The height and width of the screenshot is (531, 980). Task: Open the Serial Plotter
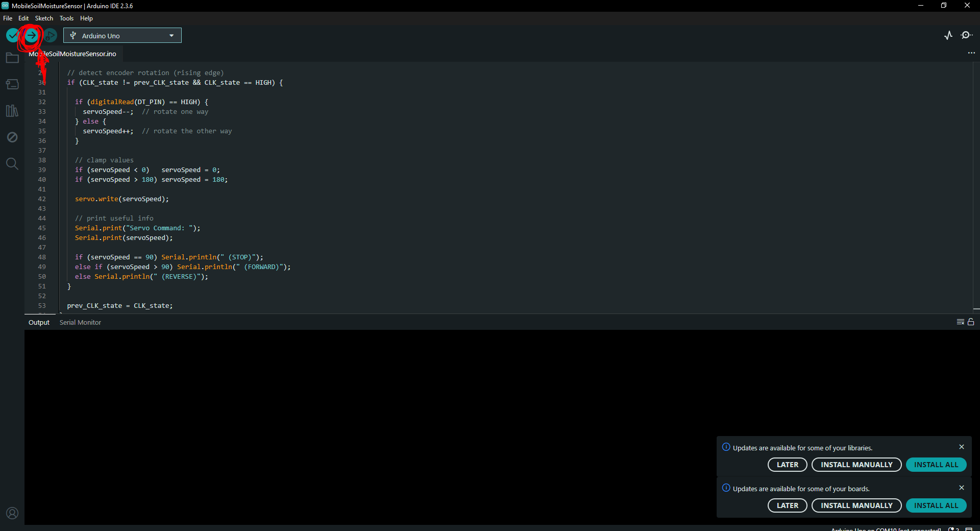coord(948,35)
